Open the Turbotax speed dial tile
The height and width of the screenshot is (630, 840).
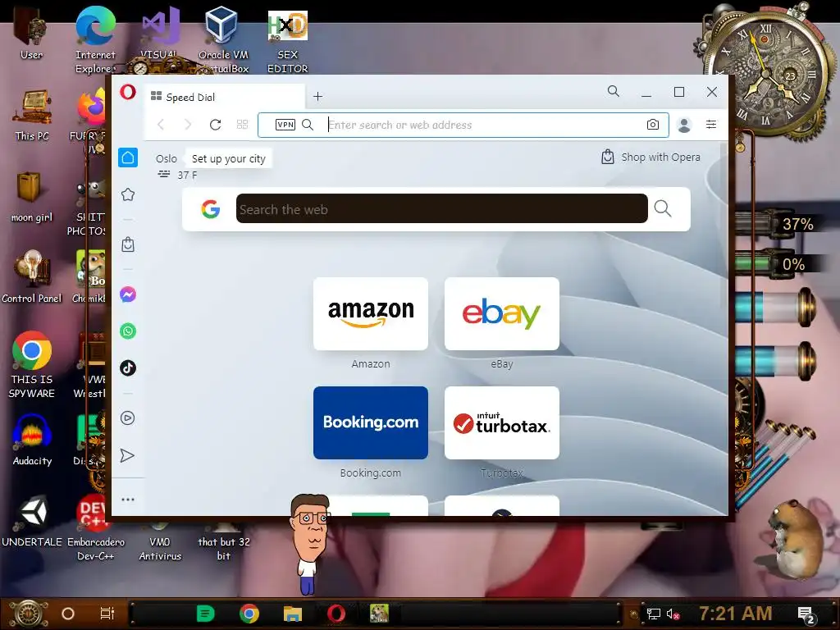click(x=502, y=422)
